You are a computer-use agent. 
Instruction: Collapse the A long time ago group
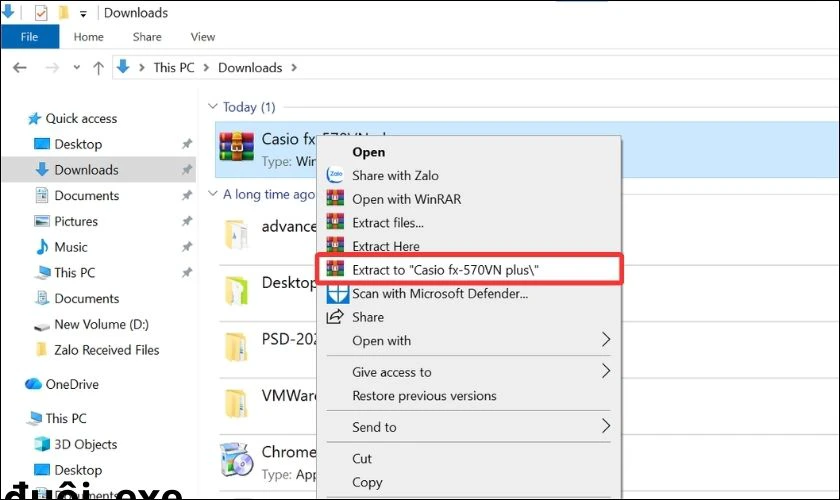213,193
